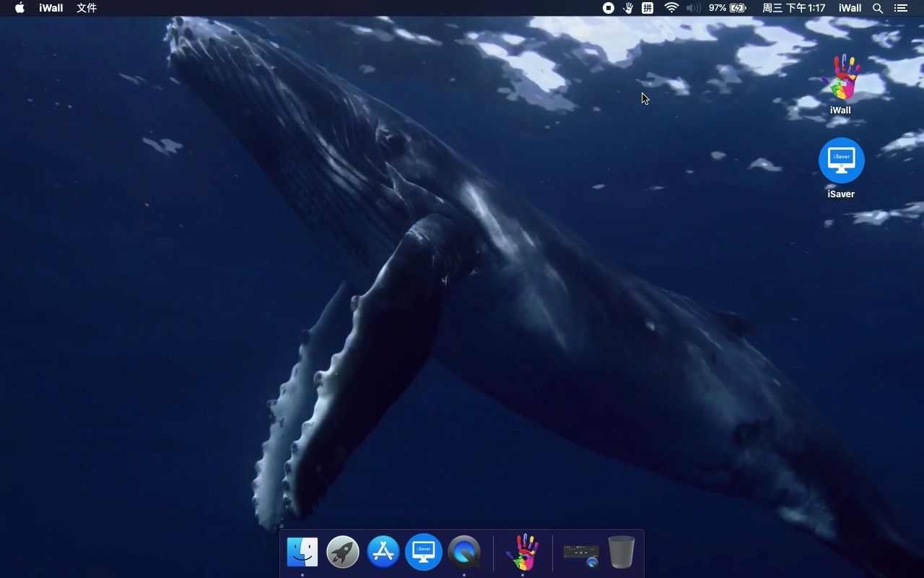Screen dimensions: 924x578
Task: Open the Trash in the Dock
Action: 621,553
